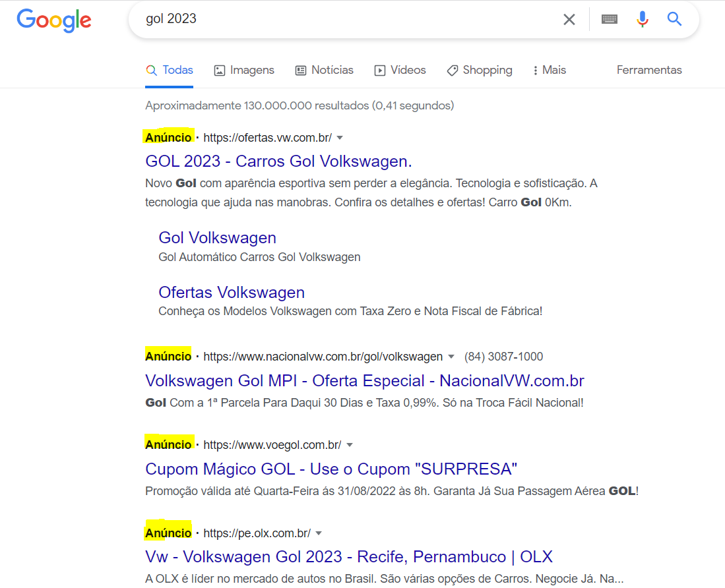Image resolution: width=725 pixels, height=588 pixels.
Task: Click the phone number (84) 3087-1000
Action: (503, 357)
